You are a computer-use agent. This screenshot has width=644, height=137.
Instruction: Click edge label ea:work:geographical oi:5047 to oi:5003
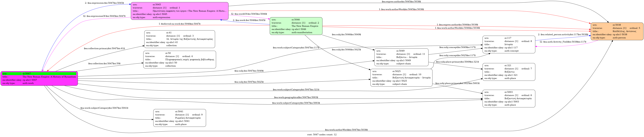click(x=296, y=97)
